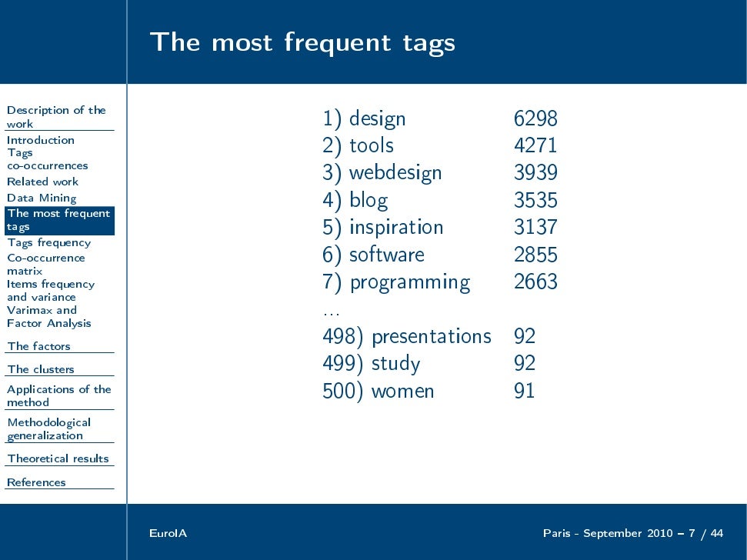Click the slide title 'The most frequent tags'
The height and width of the screenshot is (560, 747).
pyautogui.click(x=302, y=43)
